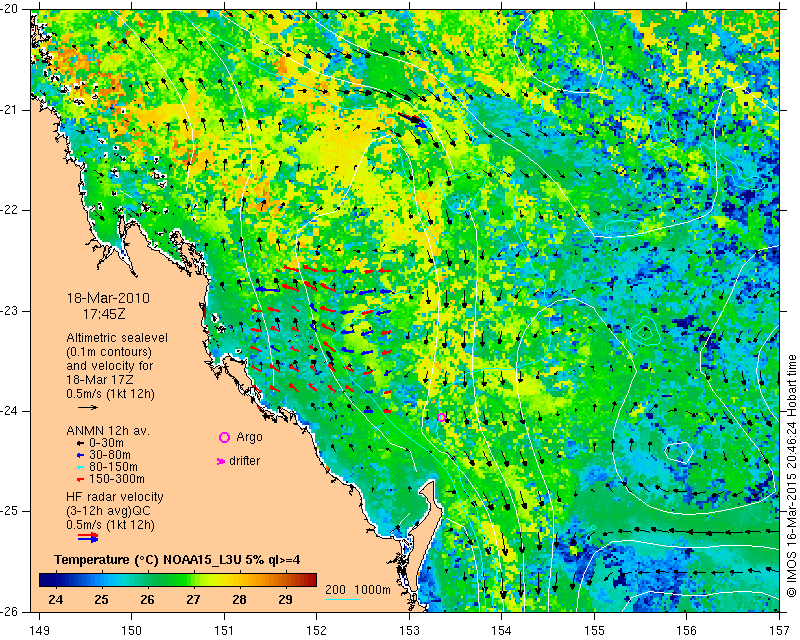This screenshot has height=640, width=800.
Task: Click the longitude axis label 157
Action: click(780, 630)
